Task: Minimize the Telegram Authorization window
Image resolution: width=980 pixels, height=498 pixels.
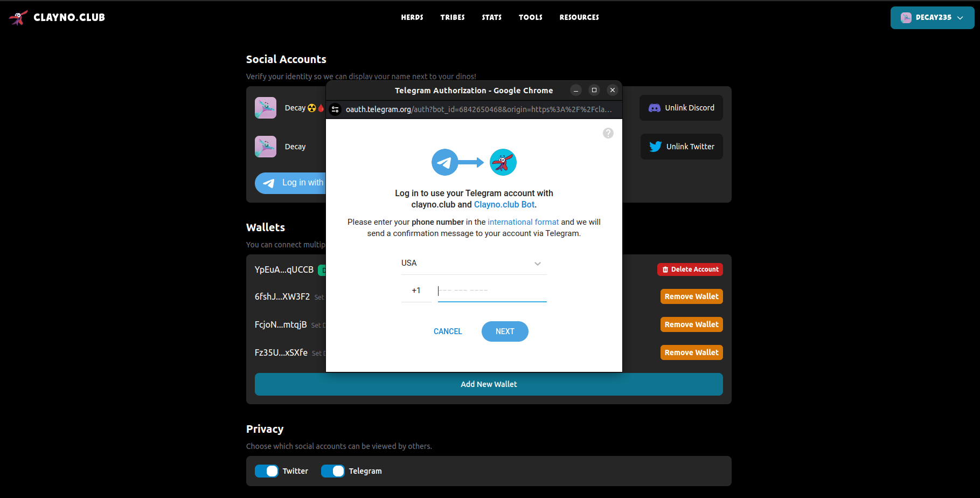Action: 576,90
